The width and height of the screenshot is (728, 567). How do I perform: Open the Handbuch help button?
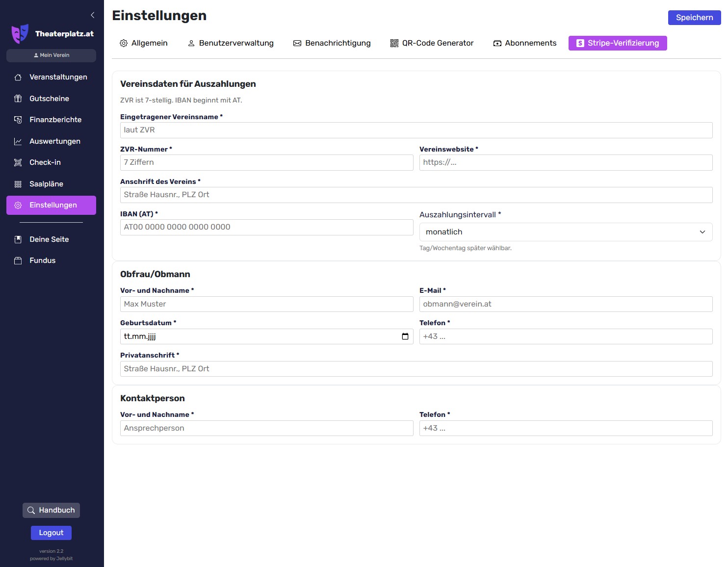51,510
